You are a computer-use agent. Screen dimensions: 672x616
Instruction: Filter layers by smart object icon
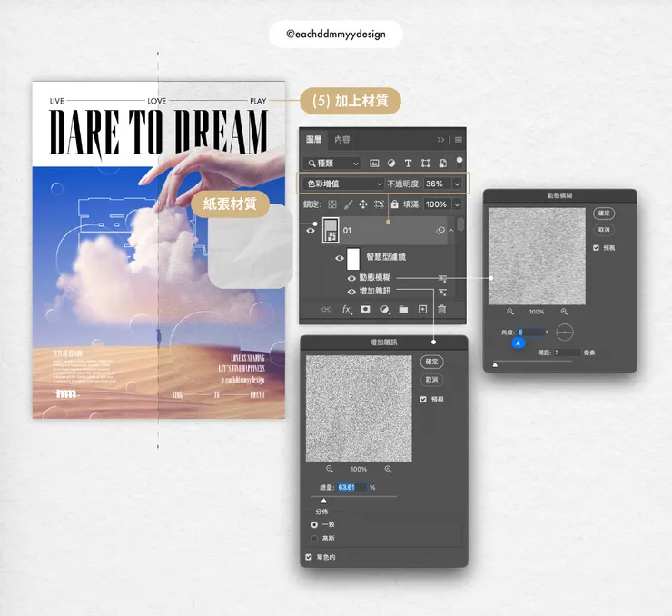[x=443, y=163]
